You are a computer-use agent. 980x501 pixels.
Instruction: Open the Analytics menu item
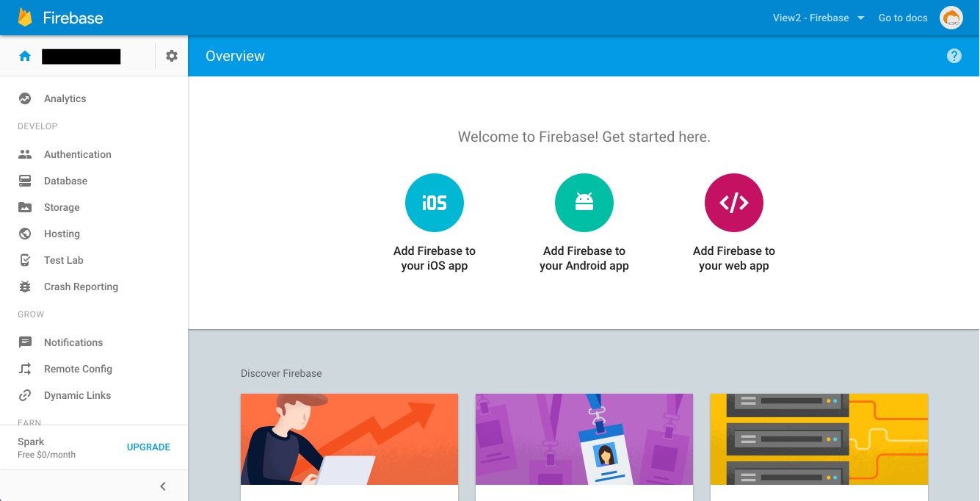point(94,98)
